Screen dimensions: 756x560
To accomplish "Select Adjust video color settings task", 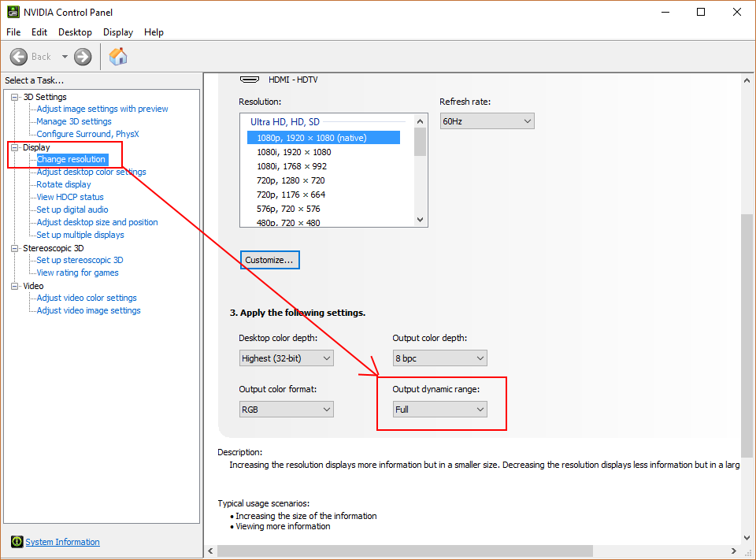I will (87, 298).
